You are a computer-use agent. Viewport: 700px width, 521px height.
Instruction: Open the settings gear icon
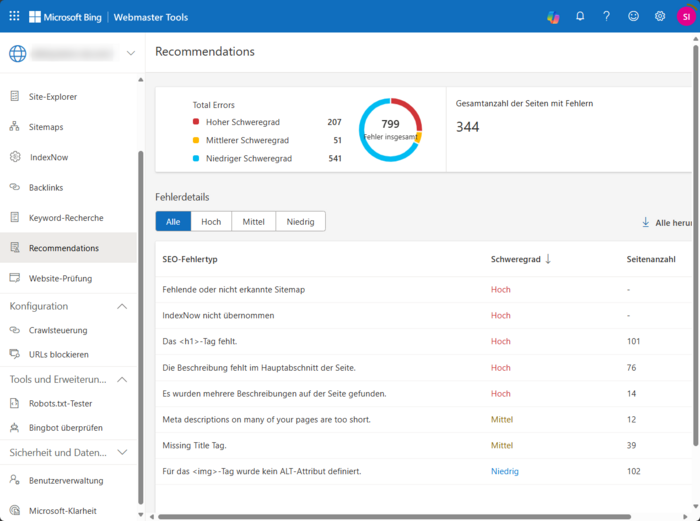[x=660, y=17]
